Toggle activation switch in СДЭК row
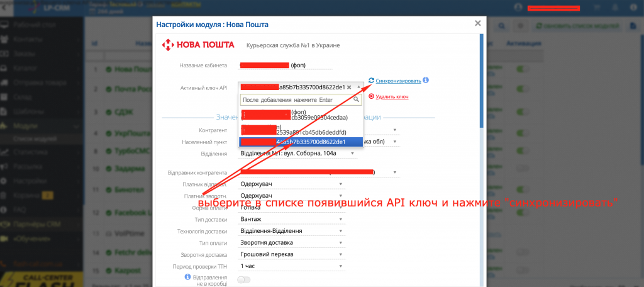This screenshot has height=287, width=644. pyautogui.click(x=523, y=112)
